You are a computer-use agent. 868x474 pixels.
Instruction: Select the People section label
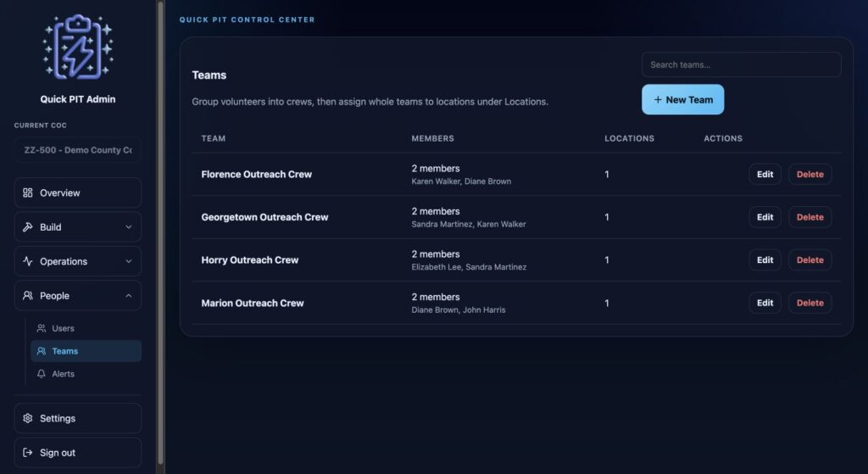click(54, 296)
